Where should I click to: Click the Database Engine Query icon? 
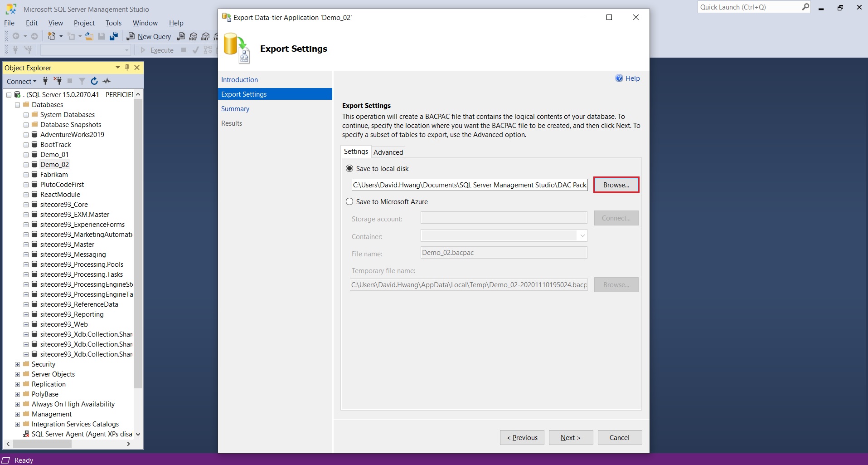[181, 36]
